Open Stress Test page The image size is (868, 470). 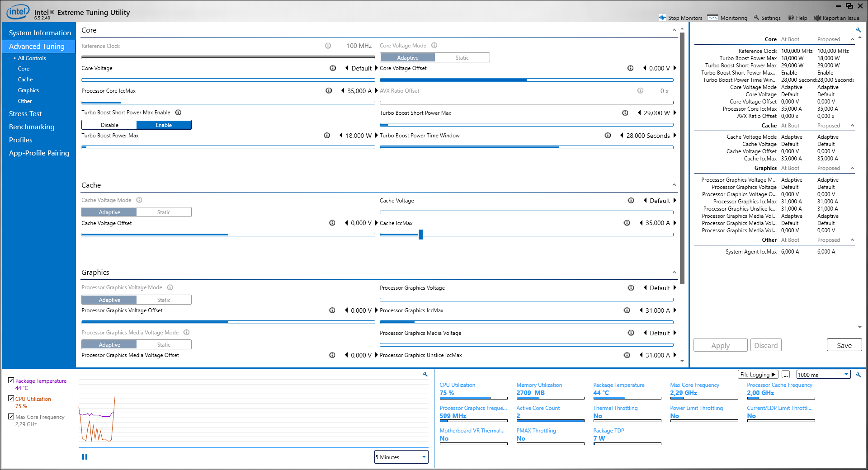pyautogui.click(x=25, y=114)
